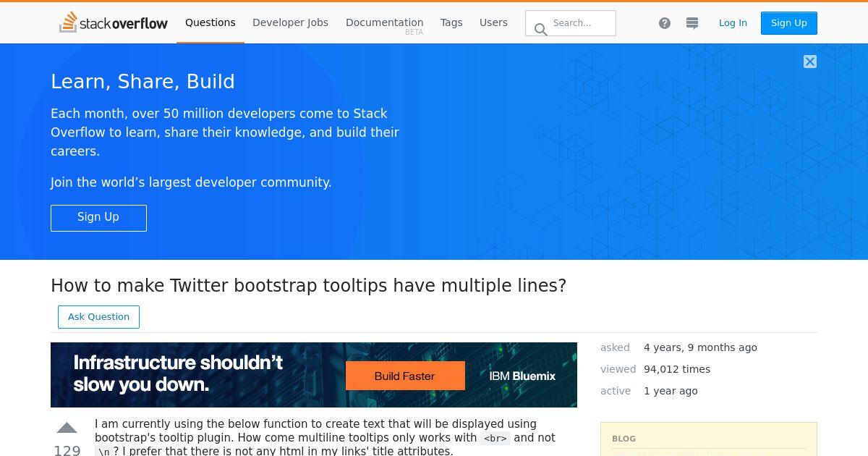Click the '94,012 times' view count
Image resolution: width=868 pixels, height=456 pixels.
677,369
